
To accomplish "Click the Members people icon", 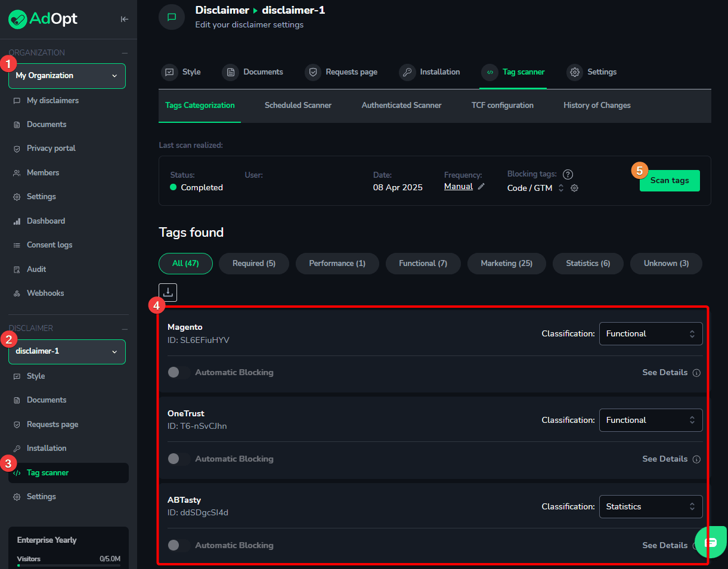I will click(17, 173).
